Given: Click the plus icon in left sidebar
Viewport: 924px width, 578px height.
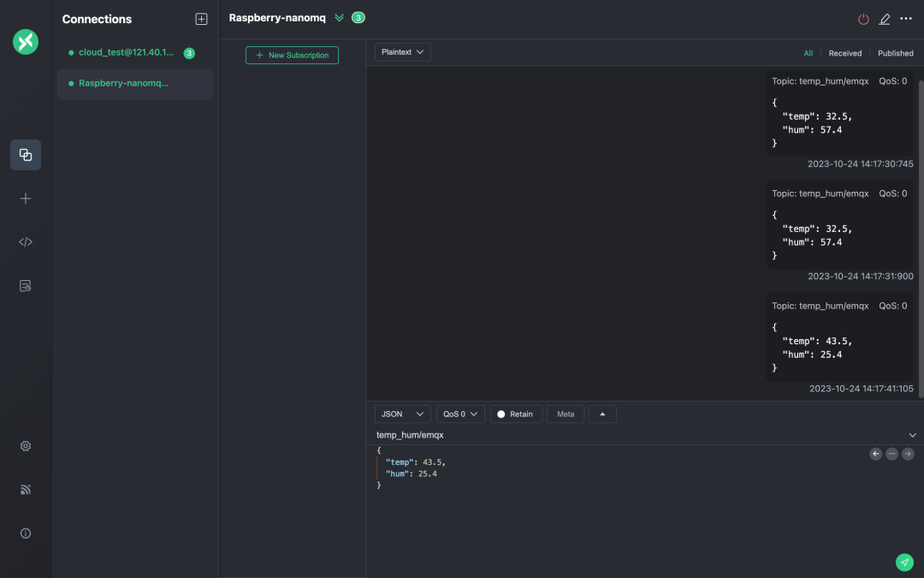Looking at the screenshot, I should pos(26,198).
